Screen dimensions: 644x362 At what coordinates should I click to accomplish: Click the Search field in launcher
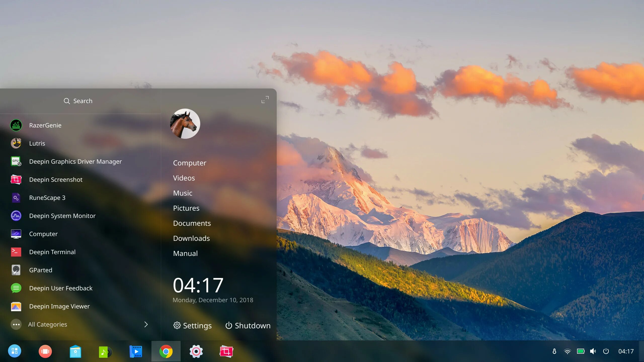78,101
